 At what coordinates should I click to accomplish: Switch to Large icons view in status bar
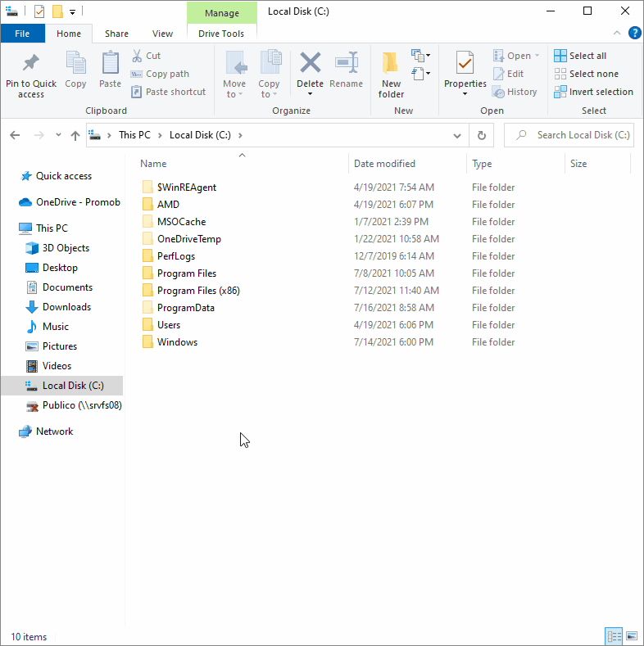(x=631, y=636)
